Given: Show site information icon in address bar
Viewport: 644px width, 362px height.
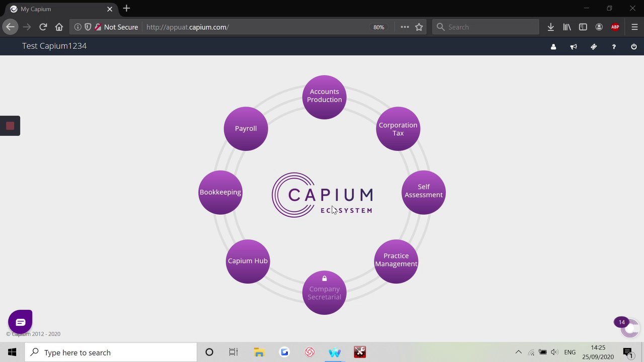Looking at the screenshot, I should click(x=78, y=27).
